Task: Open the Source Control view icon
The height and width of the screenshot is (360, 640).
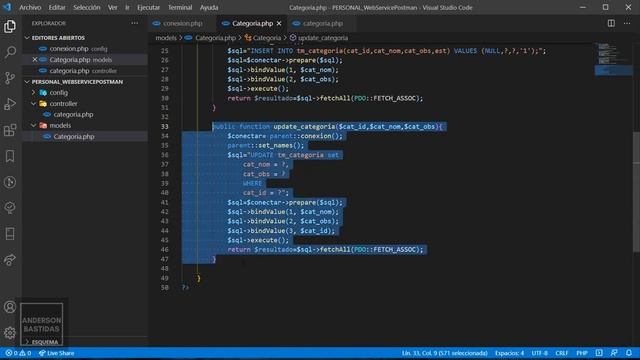Action: coord(10,78)
